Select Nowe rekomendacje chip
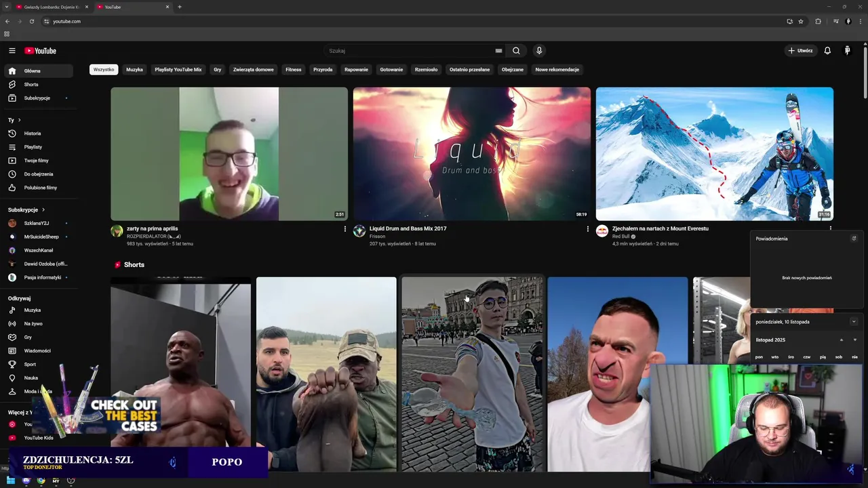The image size is (868, 488). click(x=557, y=69)
